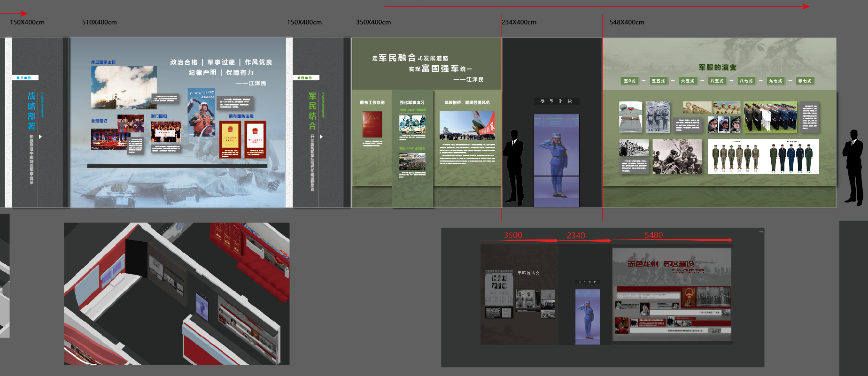
Task: Click the 强化军事演习 column heading
Action: (x=412, y=102)
